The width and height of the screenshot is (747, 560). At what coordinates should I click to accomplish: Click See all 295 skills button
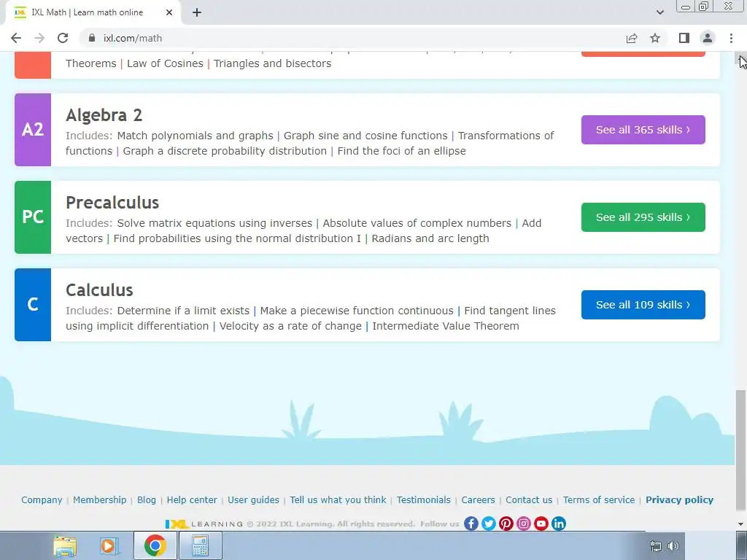coord(643,217)
